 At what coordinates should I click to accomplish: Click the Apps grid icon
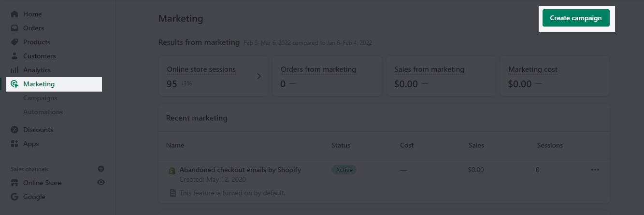point(14,144)
